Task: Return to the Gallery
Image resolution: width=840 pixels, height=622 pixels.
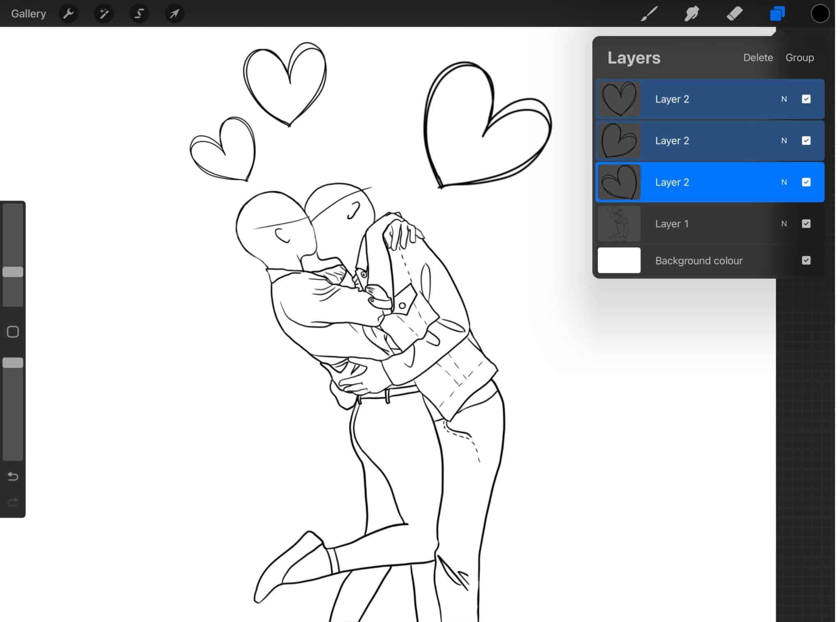Action: tap(28, 14)
